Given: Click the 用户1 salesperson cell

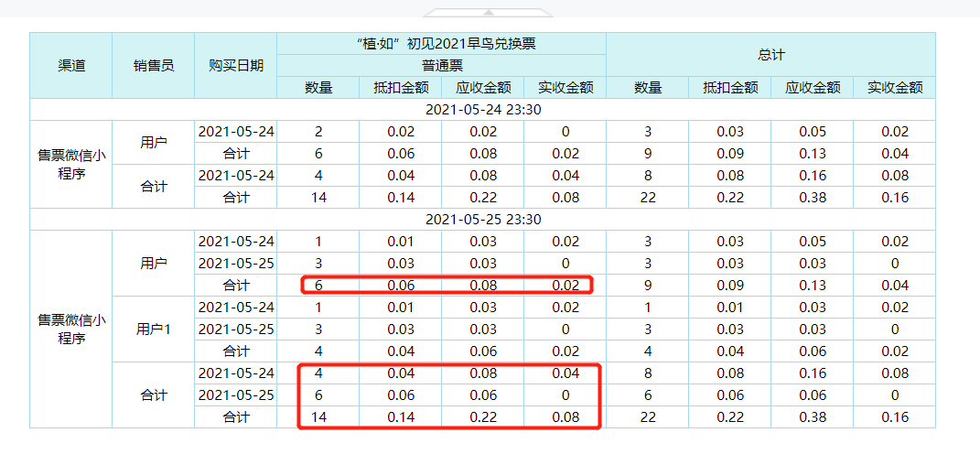Looking at the screenshot, I should point(153,329).
